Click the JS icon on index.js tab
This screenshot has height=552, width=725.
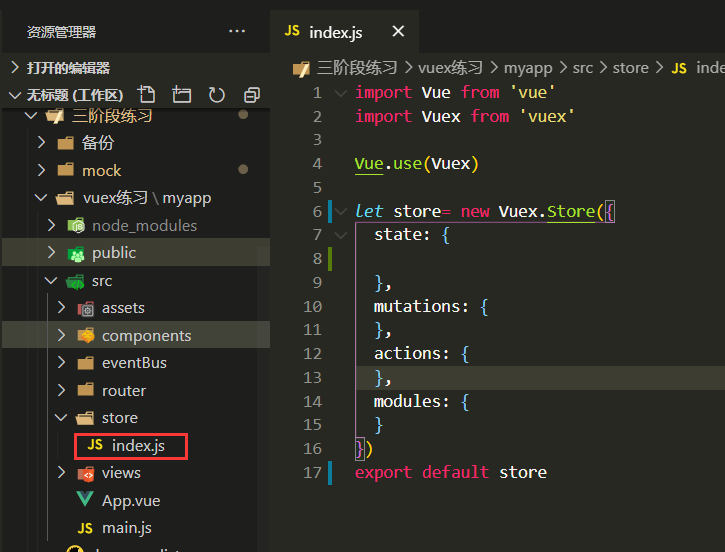[x=292, y=31]
